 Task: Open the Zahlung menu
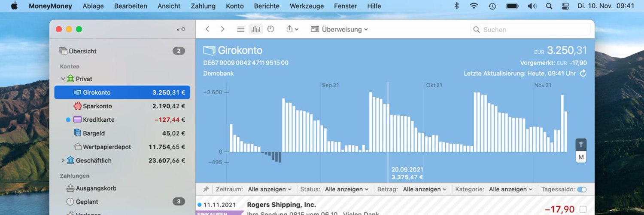tap(203, 6)
